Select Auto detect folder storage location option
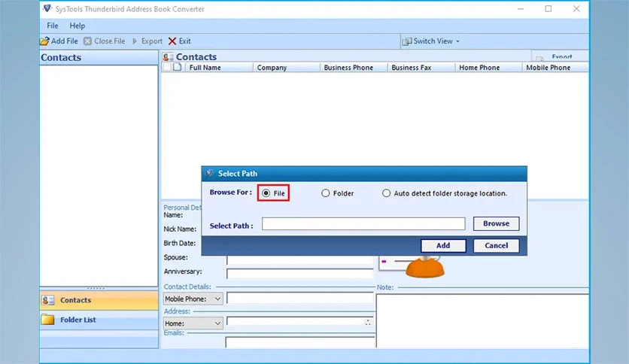The width and height of the screenshot is (629, 364). click(386, 193)
